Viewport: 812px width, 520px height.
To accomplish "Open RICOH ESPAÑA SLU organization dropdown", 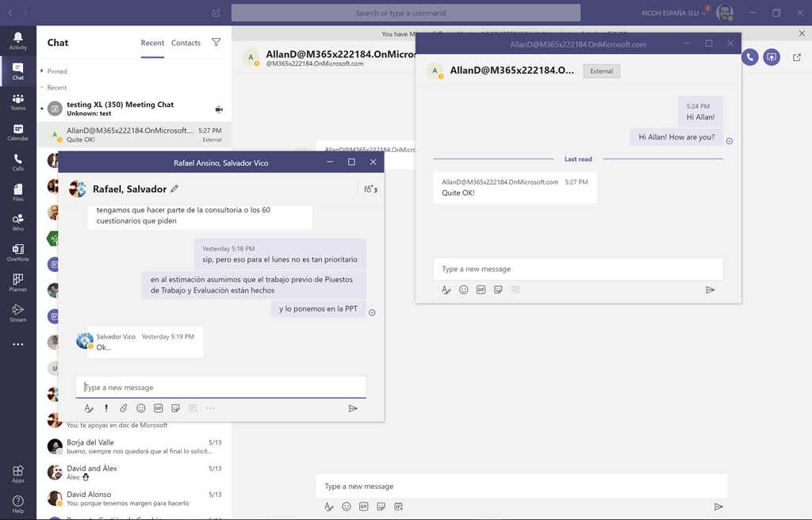I will coord(674,13).
